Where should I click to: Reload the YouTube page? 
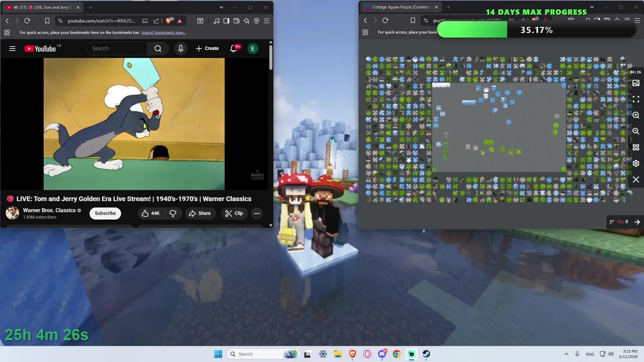27,21
